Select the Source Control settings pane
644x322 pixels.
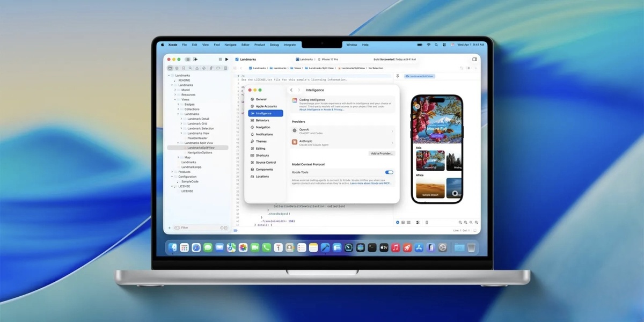(x=265, y=162)
